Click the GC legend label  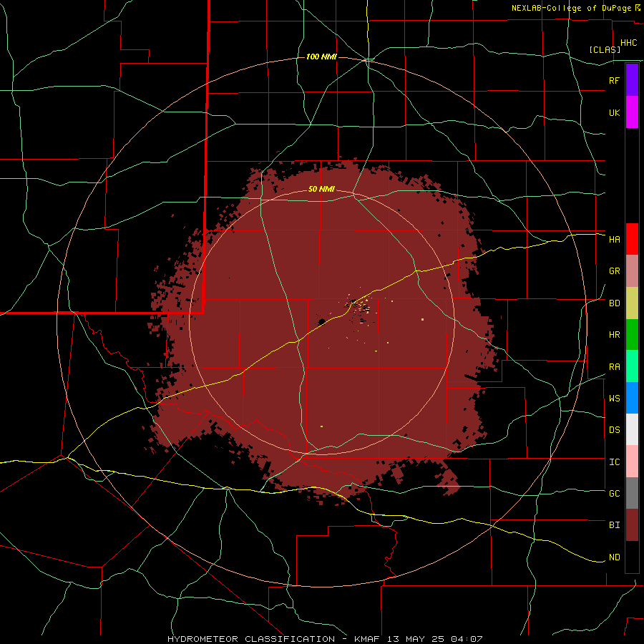point(614,494)
